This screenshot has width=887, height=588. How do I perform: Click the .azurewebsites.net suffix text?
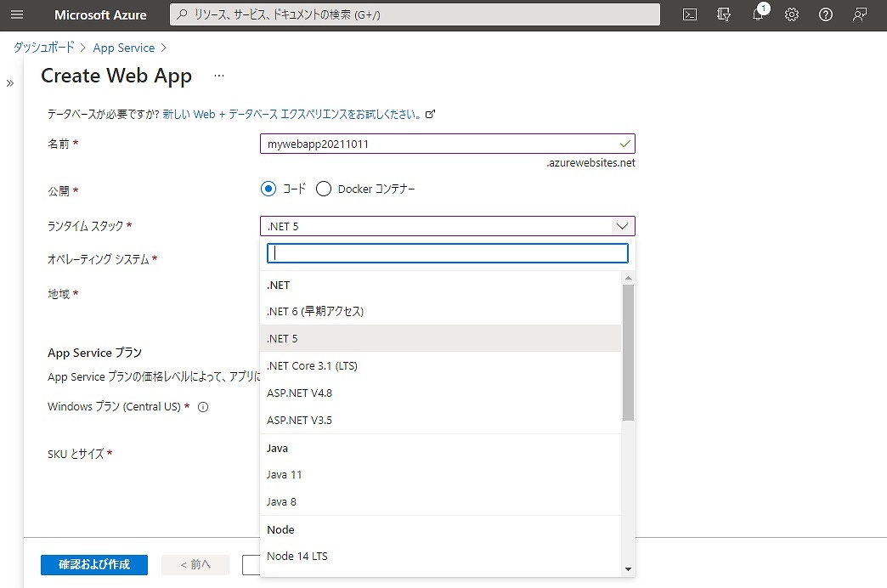tap(590, 163)
